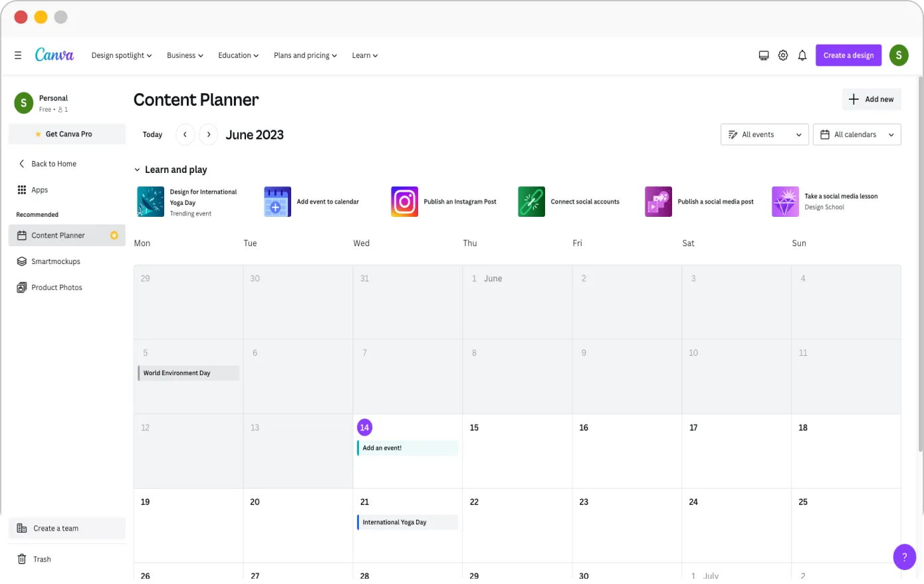
Task: Open Product Photos from the sidebar
Action: click(x=57, y=287)
